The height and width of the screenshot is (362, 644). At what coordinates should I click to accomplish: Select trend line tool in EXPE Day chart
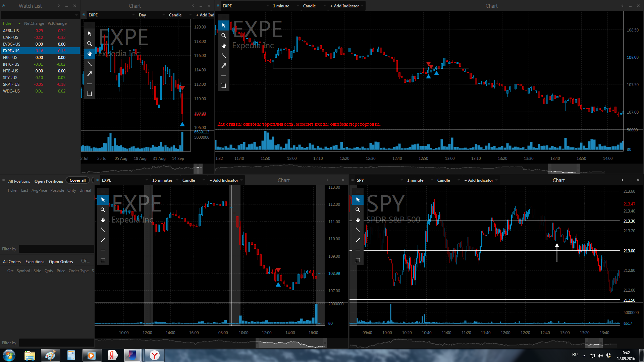(x=90, y=64)
